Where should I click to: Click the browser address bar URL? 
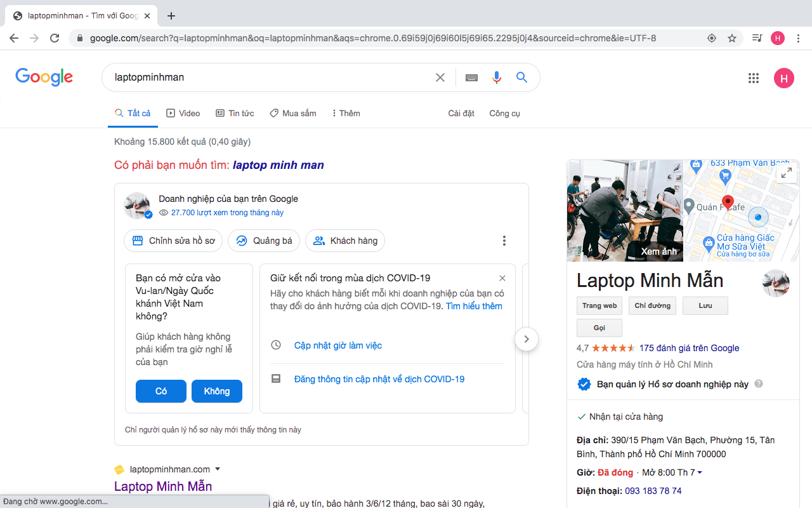coord(373,38)
